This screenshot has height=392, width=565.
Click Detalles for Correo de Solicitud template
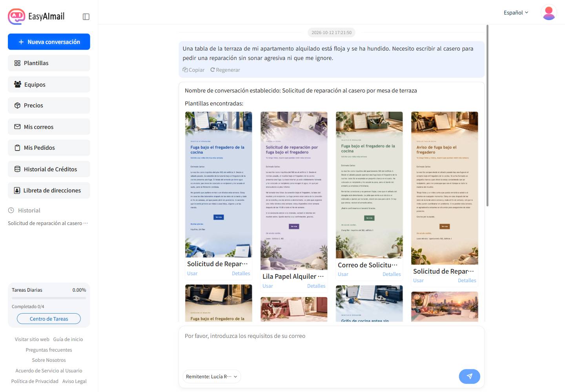point(392,274)
